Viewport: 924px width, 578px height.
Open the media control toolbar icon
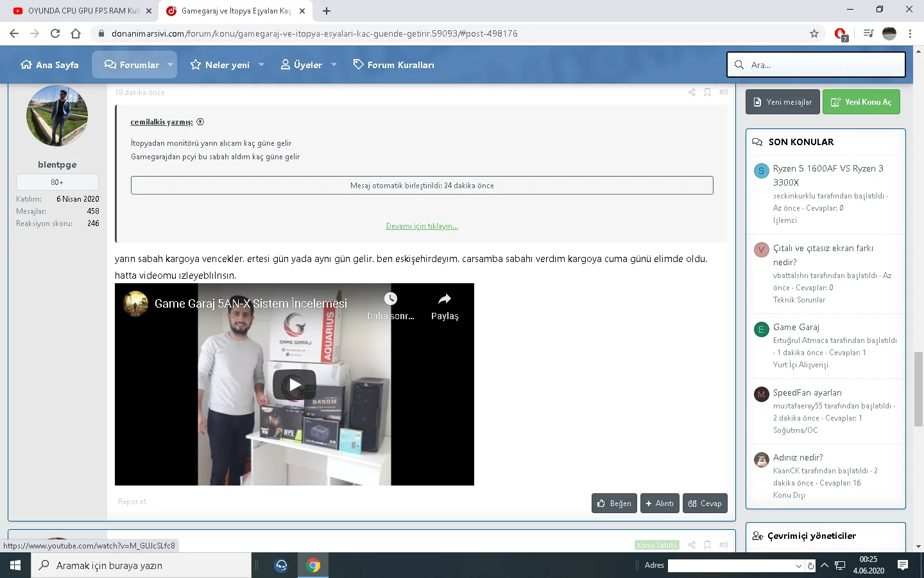click(868, 33)
